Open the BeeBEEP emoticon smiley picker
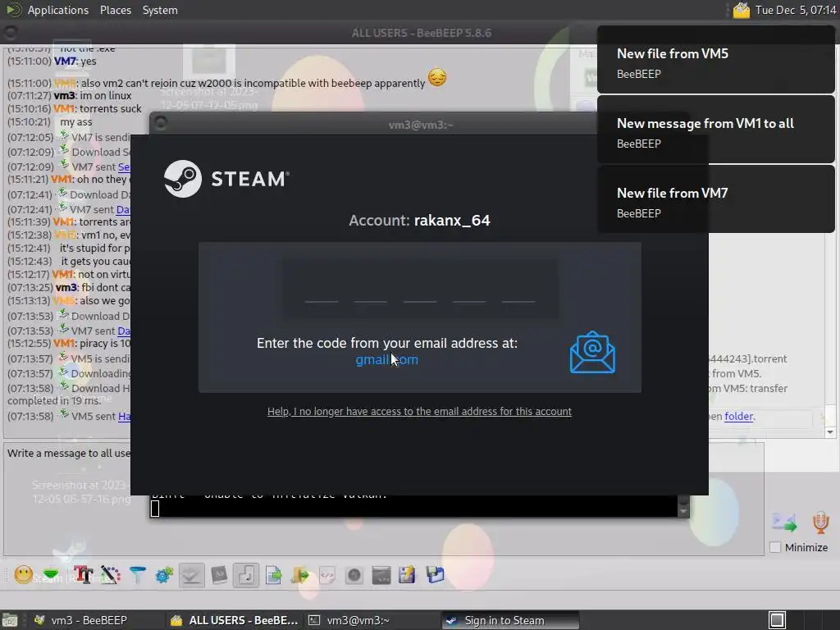Viewport: 840px width, 630px height. (24, 575)
